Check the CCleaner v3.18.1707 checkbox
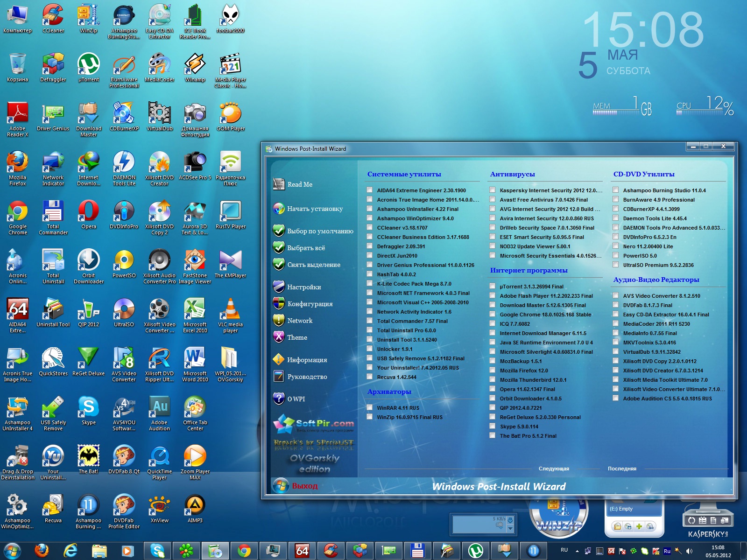Image resolution: width=747 pixels, height=560 pixels. 371,228
